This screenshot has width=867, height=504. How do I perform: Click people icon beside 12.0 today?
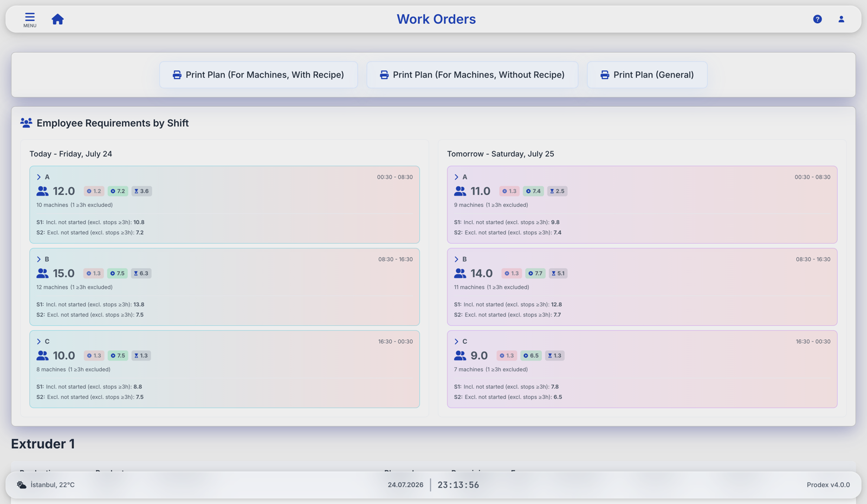point(42,191)
